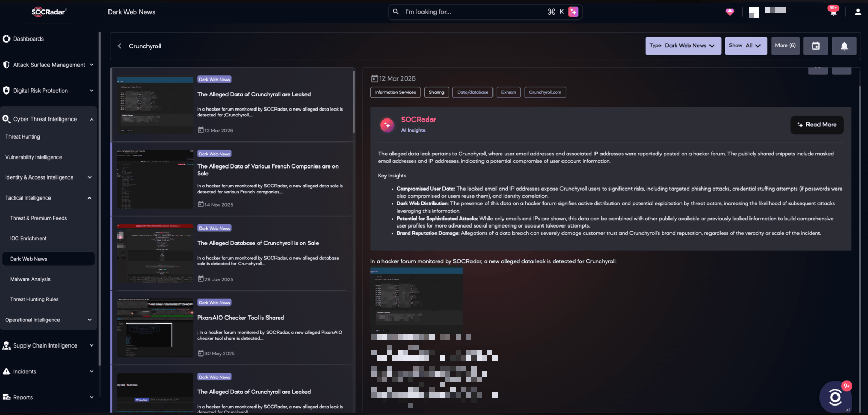The image size is (868, 415).
Task: Open Threat Hunting menu item
Action: 23,136
